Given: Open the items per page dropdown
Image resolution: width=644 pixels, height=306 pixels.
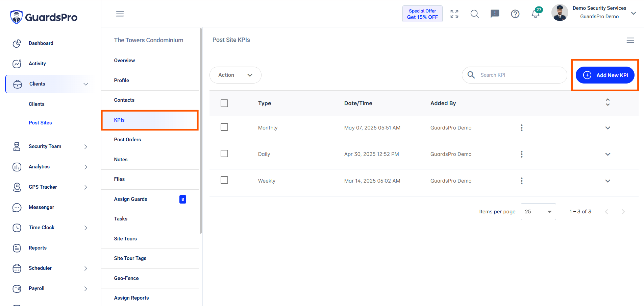Looking at the screenshot, I should point(538,212).
